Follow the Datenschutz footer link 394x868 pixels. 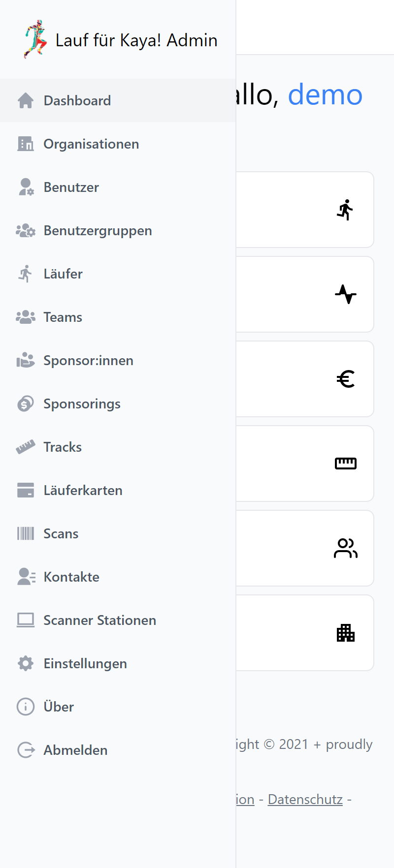click(305, 800)
